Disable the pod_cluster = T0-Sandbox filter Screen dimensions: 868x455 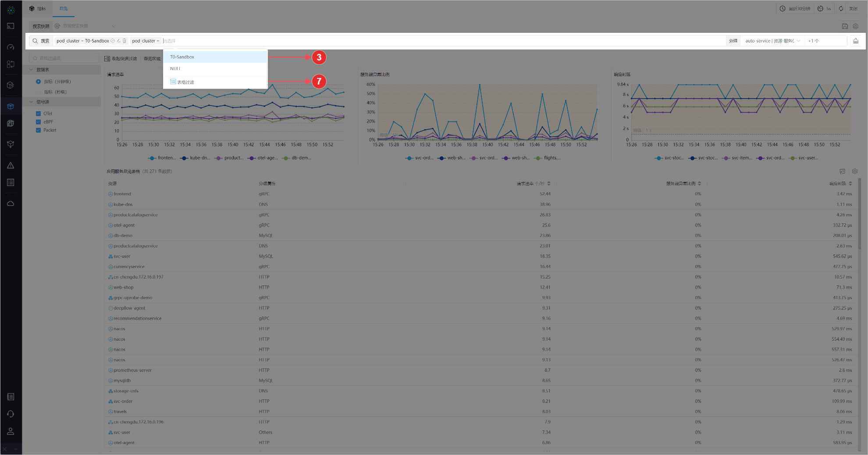tap(113, 41)
